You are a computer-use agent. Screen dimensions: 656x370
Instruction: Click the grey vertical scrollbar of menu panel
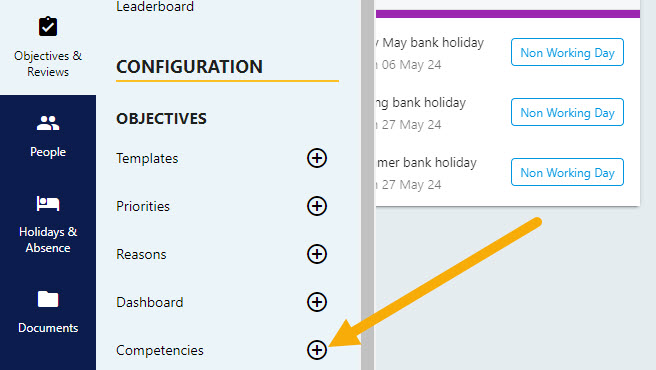(368, 185)
